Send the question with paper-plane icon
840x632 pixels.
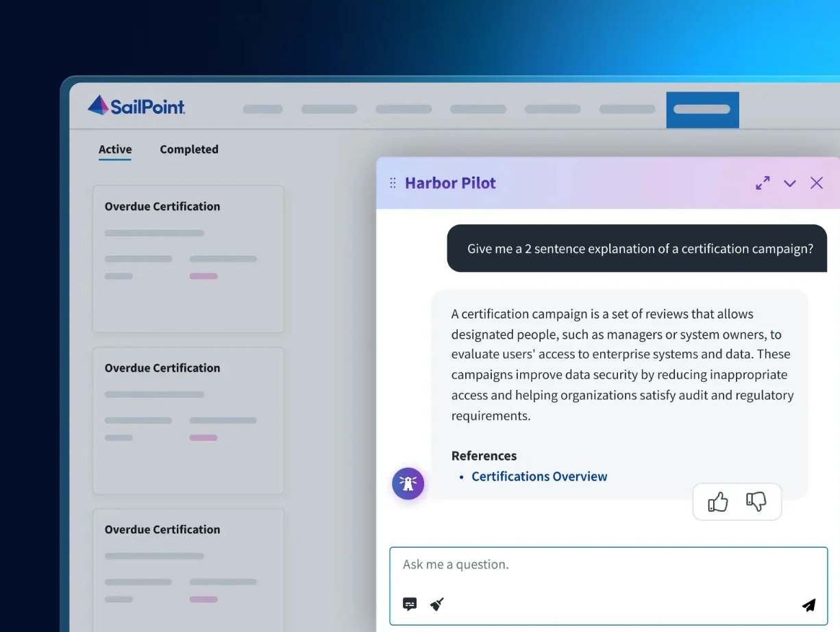[x=809, y=605]
